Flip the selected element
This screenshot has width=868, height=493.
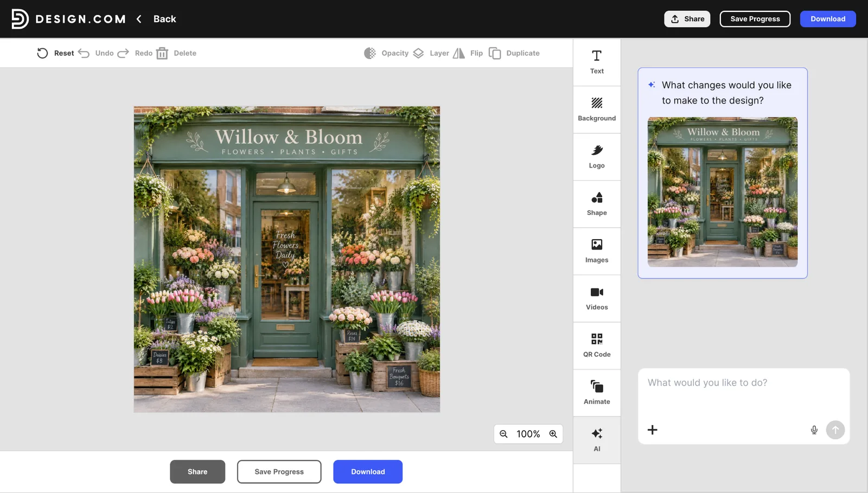(x=468, y=53)
